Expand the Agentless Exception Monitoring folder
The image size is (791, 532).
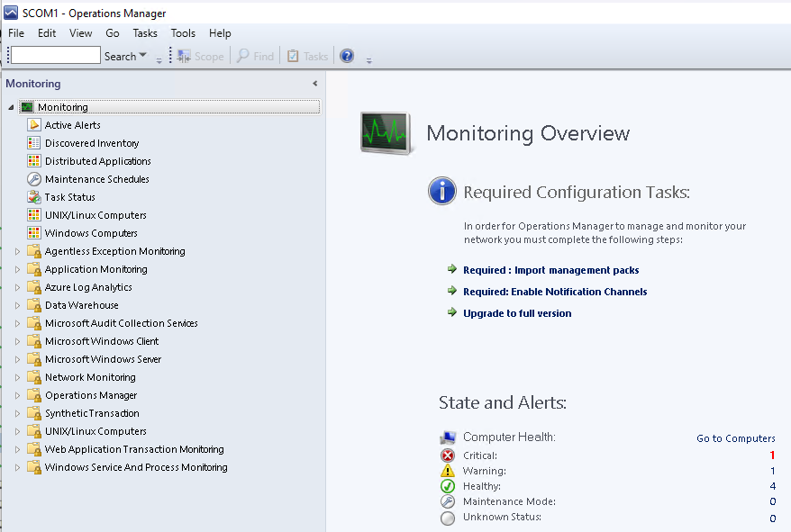17,251
